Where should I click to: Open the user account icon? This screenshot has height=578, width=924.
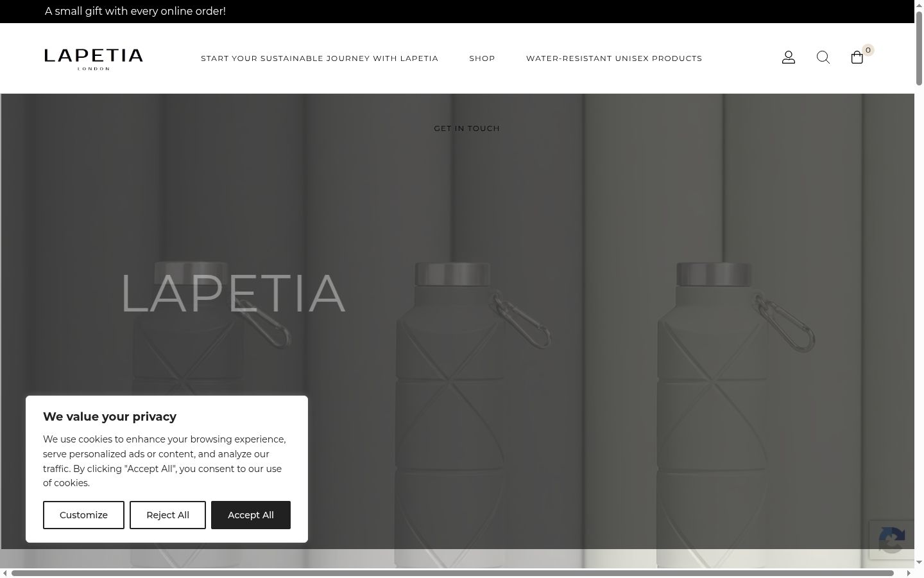pyautogui.click(x=789, y=58)
